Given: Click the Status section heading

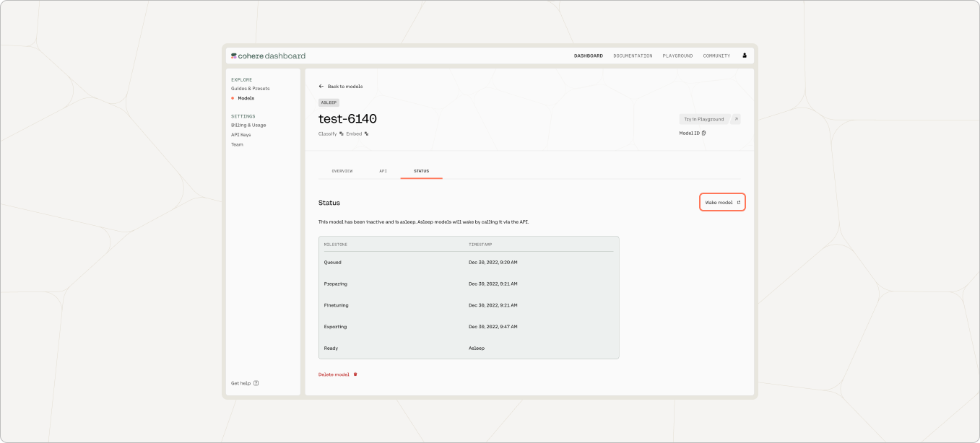Looking at the screenshot, I should [x=329, y=203].
